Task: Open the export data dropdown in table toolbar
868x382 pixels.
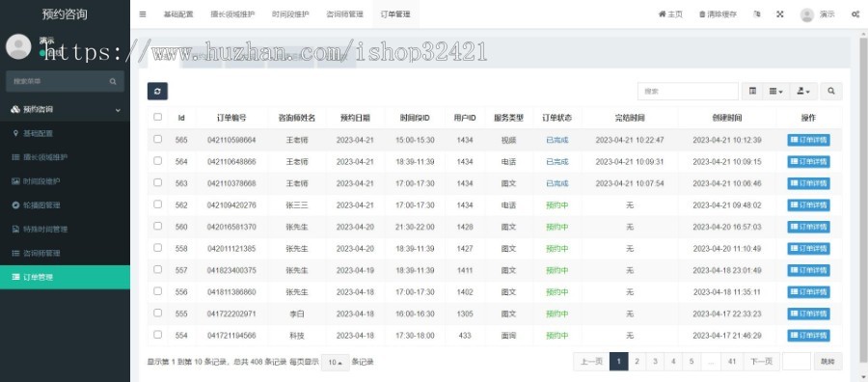Action: (803, 92)
